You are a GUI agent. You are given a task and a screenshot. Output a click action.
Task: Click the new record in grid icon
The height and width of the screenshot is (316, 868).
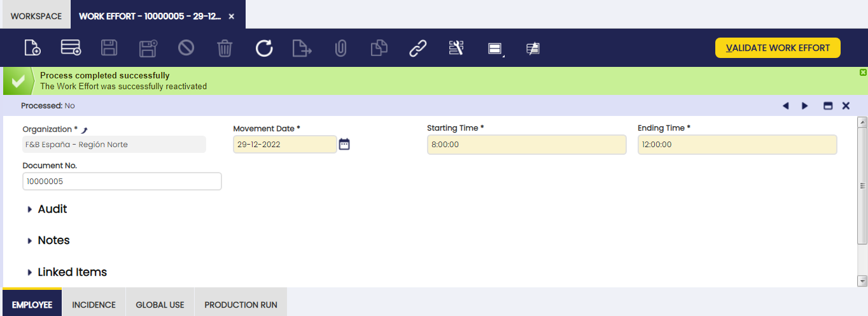point(70,48)
